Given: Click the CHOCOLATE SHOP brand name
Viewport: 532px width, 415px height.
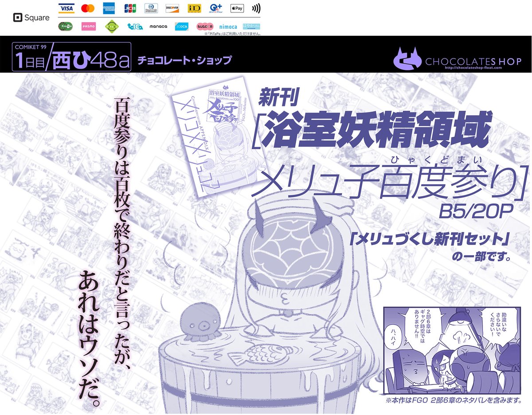Looking at the screenshot, I should click(474, 62).
